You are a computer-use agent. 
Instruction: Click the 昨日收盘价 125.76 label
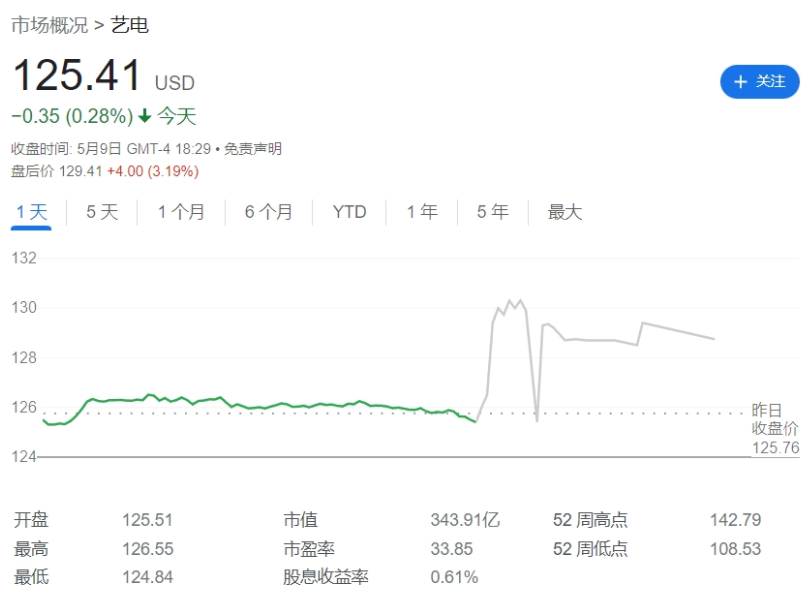(x=775, y=429)
